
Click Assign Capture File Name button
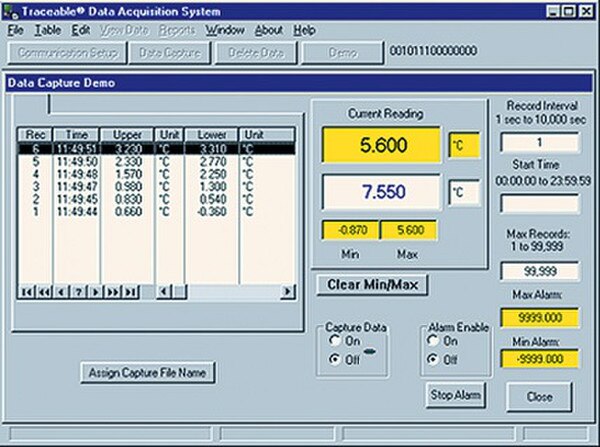(x=148, y=372)
